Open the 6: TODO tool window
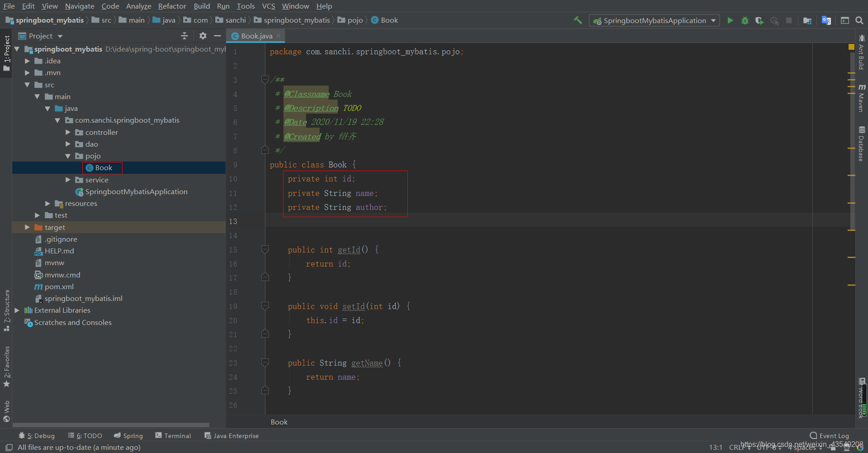Screen dimensions: 868x453 (85, 436)
